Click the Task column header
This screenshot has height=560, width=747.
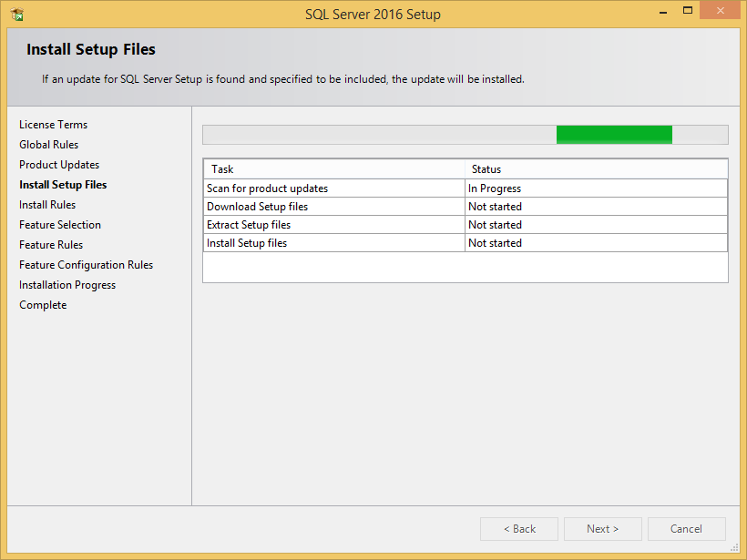pyautogui.click(x=334, y=169)
